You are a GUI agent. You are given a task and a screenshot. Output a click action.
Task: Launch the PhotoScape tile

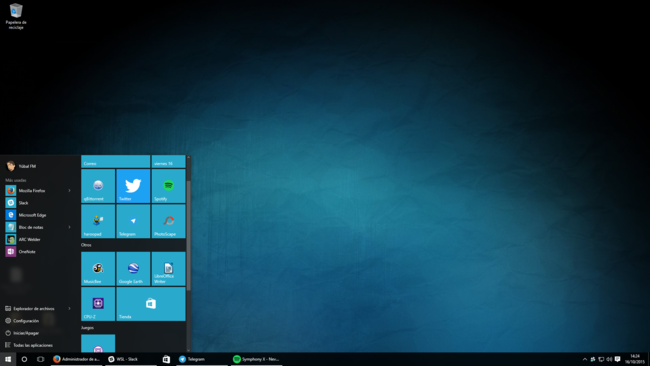pyautogui.click(x=168, y=221)
